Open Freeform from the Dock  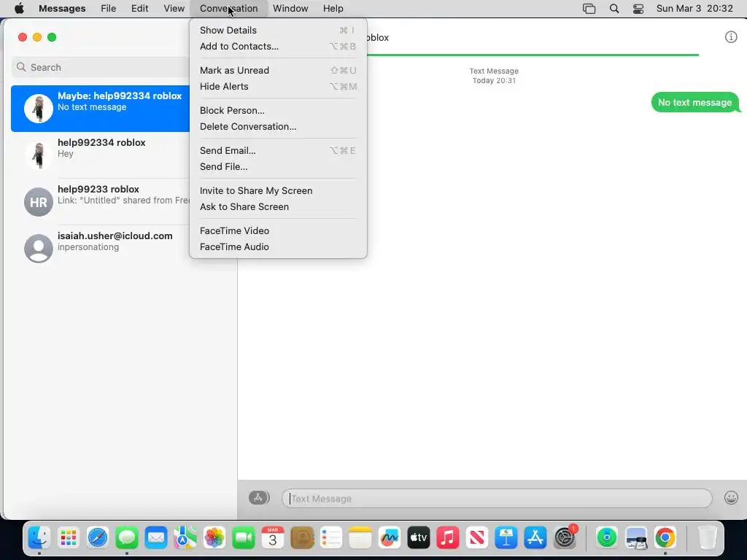[x=390, y=538]
